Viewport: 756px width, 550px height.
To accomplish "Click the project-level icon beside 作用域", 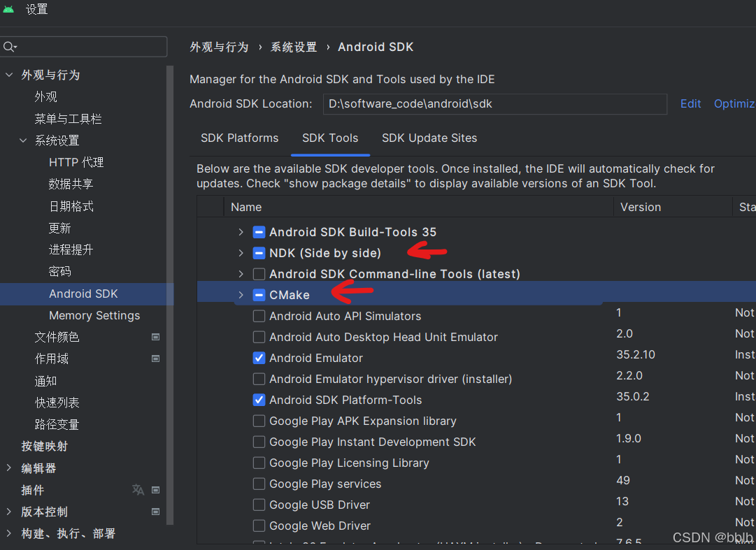I will pos(155,359).
